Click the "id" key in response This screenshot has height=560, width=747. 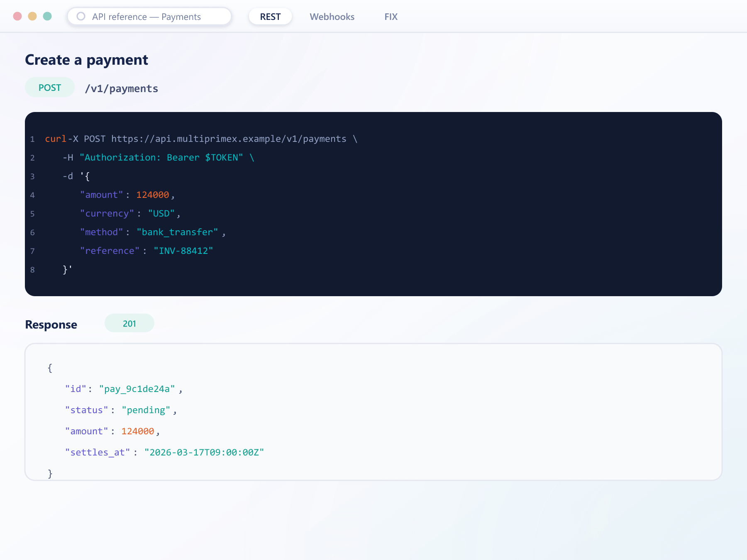76,389
